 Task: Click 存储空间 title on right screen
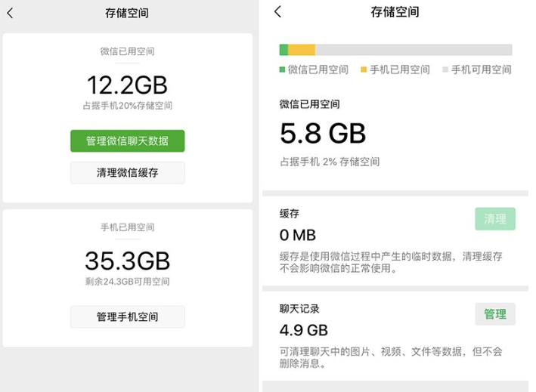(395, 12)
